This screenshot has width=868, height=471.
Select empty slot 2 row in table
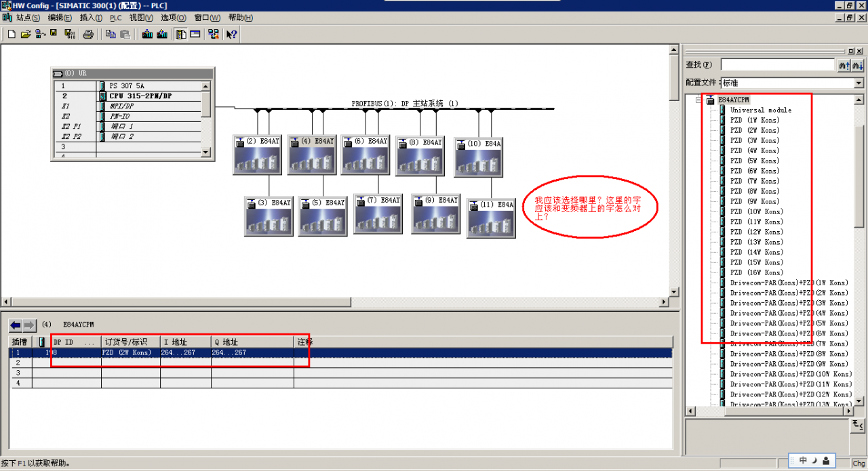pyautogui.click(x=341, y=363)
